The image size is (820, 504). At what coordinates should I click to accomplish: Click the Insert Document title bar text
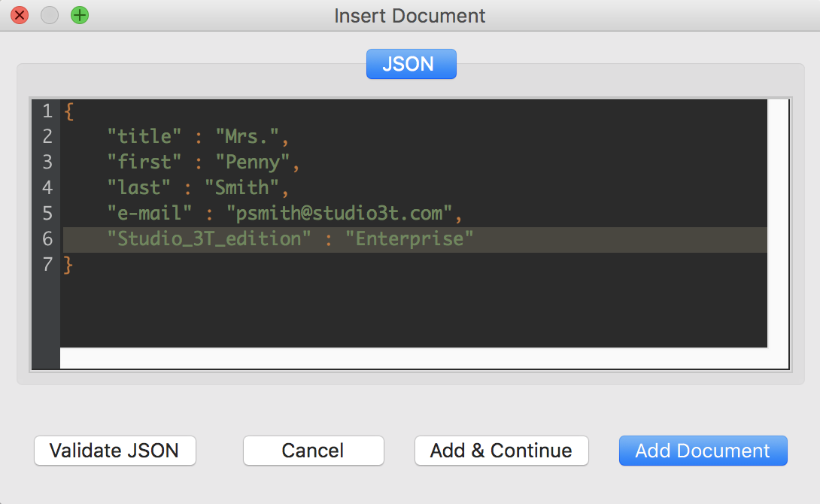tap(410, 15)
